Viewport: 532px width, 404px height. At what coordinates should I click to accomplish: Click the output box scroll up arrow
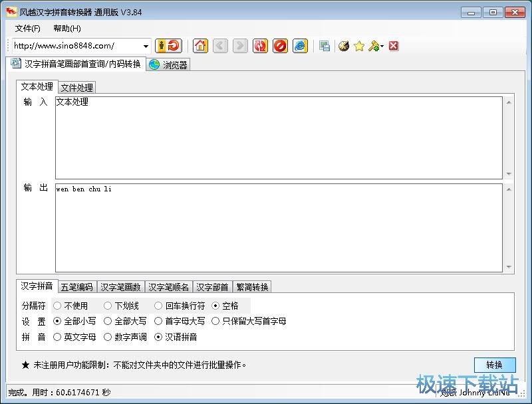509,189
